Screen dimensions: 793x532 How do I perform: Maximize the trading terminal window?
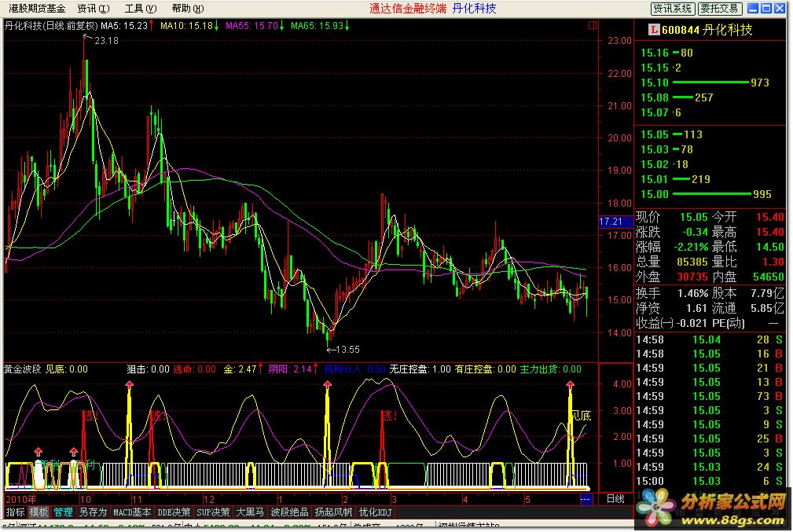766,9
